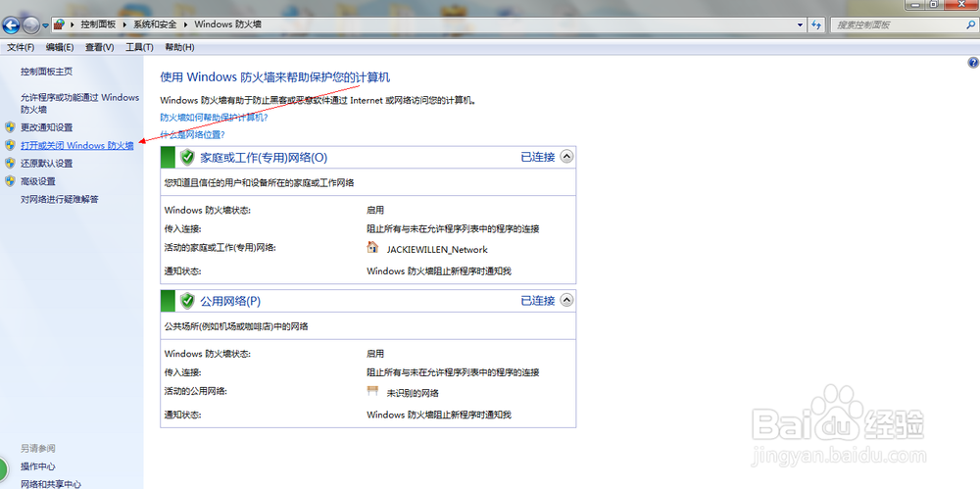The width and height of the screenshot is (980, 489).
Task: Click 活动的公用网络: label
Action: pos(196,391)
